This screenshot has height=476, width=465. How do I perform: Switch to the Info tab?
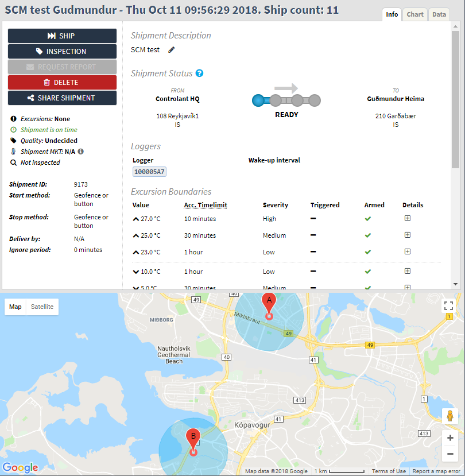[392, 14]
